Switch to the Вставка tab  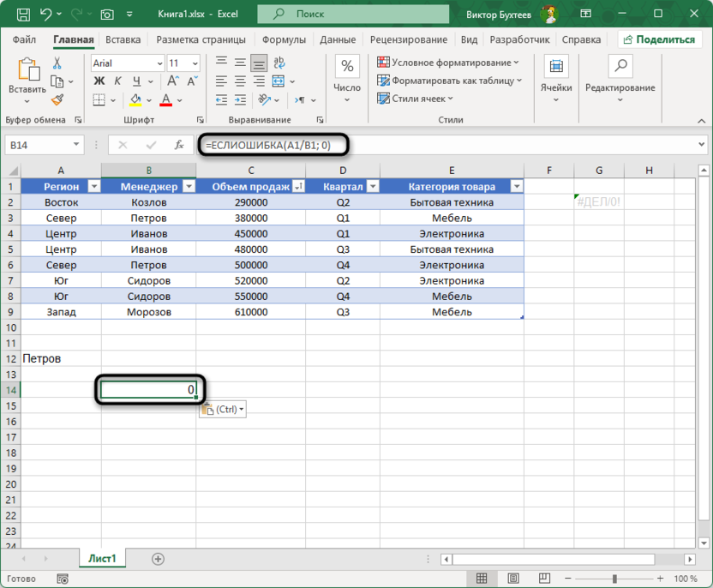[123, 39]
